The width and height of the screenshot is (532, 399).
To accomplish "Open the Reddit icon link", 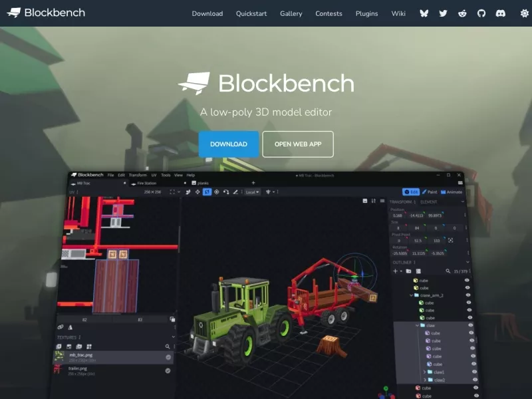I will [x=462, y=13].
